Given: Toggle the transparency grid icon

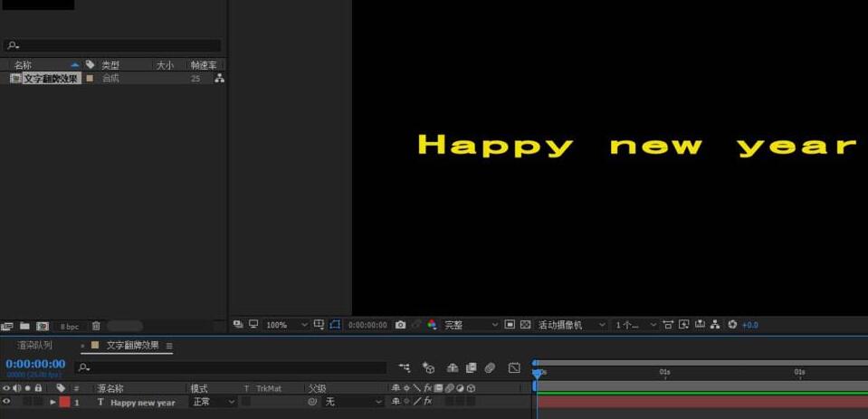Looking at the screenshot, I should (x=525, y=325).
